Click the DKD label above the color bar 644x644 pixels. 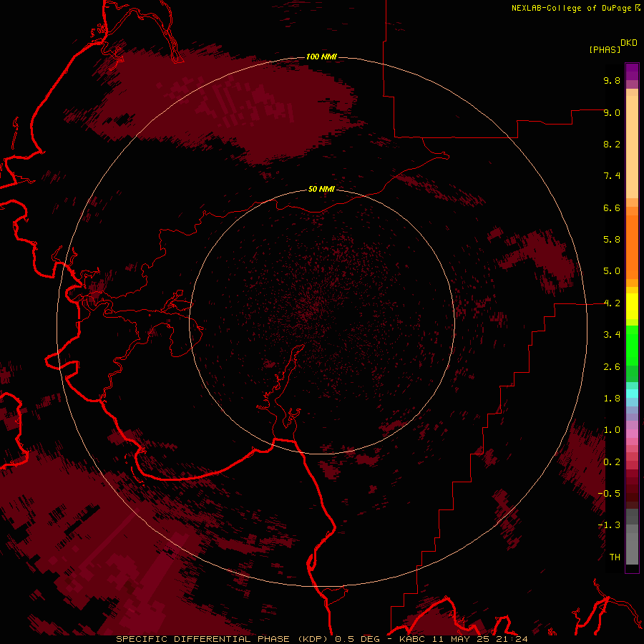[629, 43]
